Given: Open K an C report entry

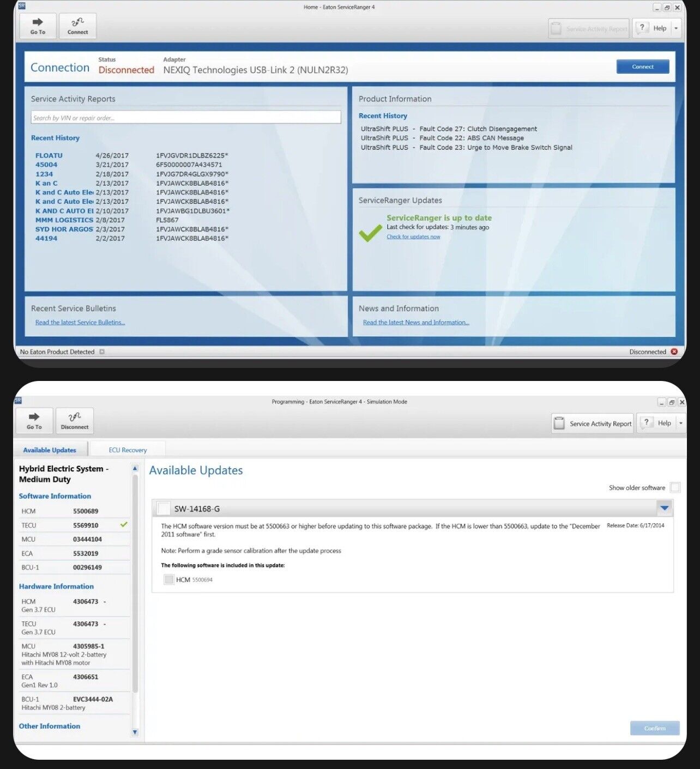Looking at the screenshot, I should (46, 183).
